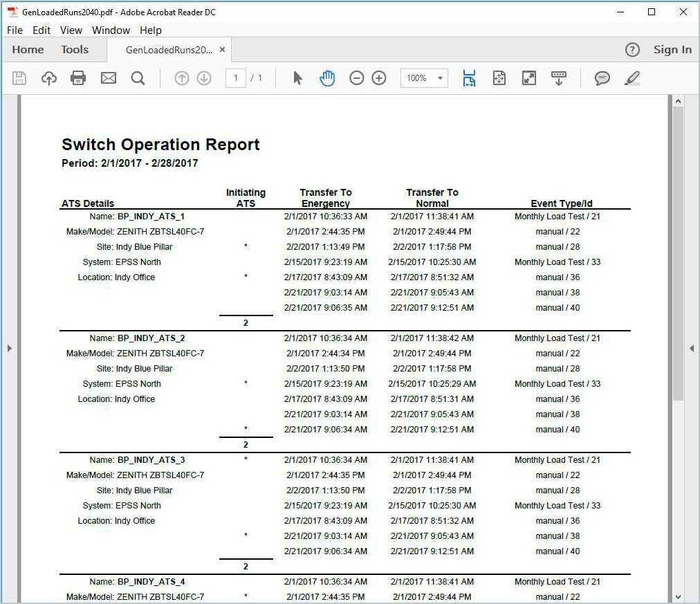Image resolution: width=700 pixels, height=604 pixels.
Task: Click the 2/1/2017 2:44:34 PM timestamp
Action: (326, 354)
